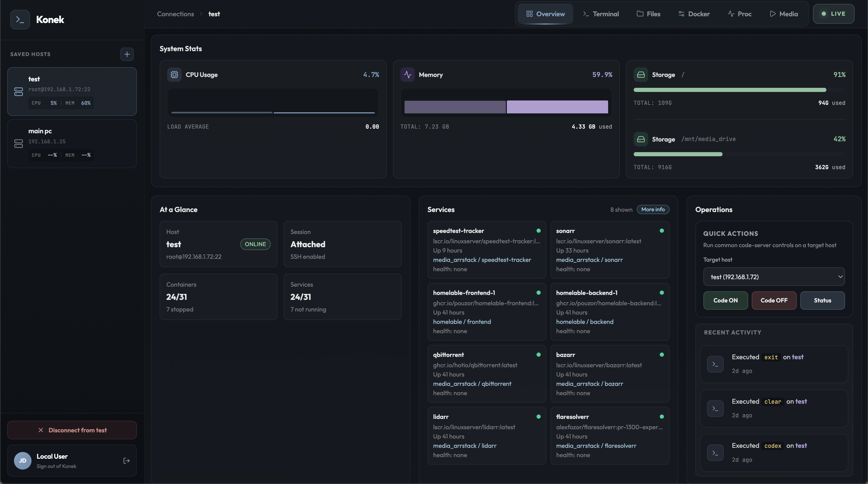The width and height of the screenshot is (868, 484).
Task: Click the Memory pulse icon
Action: 407,75
